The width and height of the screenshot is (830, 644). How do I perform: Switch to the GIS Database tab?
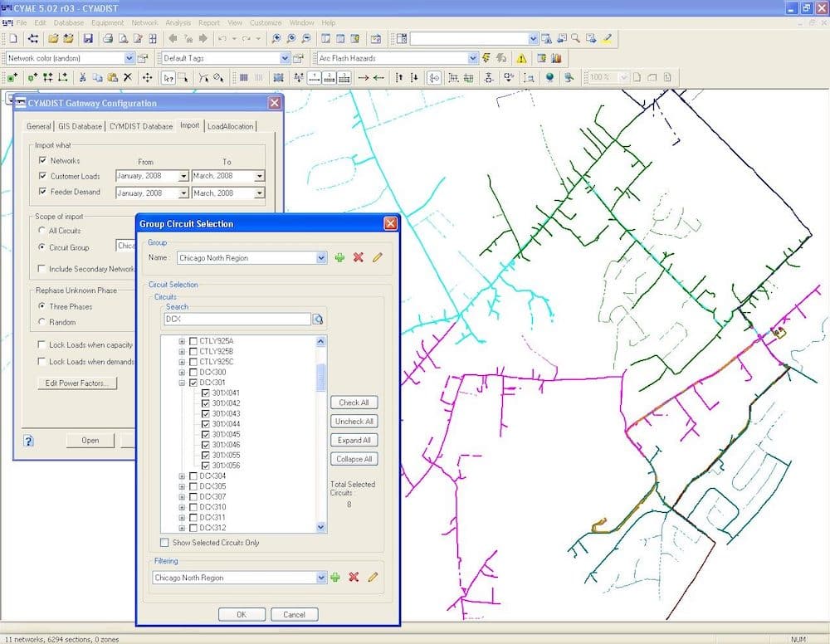coord(80,126)
